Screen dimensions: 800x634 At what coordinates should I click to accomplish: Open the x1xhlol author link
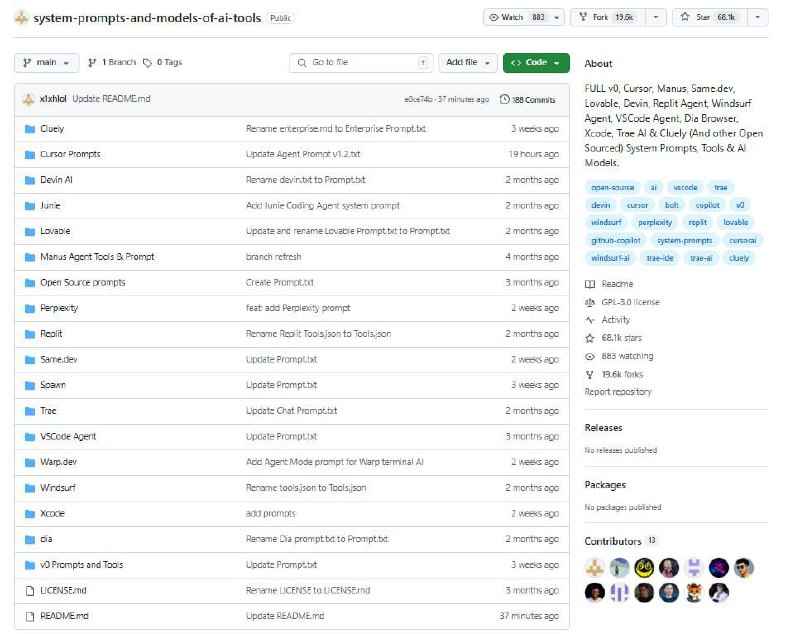[53, 99]
